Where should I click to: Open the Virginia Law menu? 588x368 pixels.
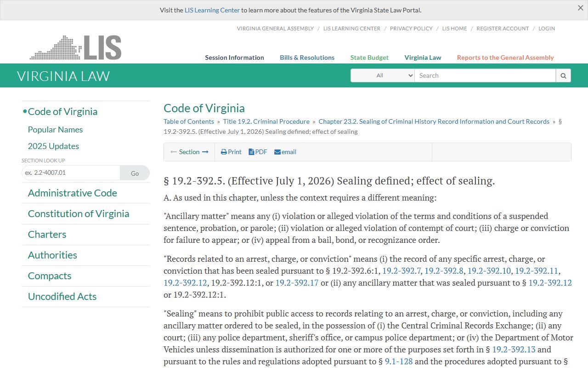pyautogui.click(x=423, y=57)
